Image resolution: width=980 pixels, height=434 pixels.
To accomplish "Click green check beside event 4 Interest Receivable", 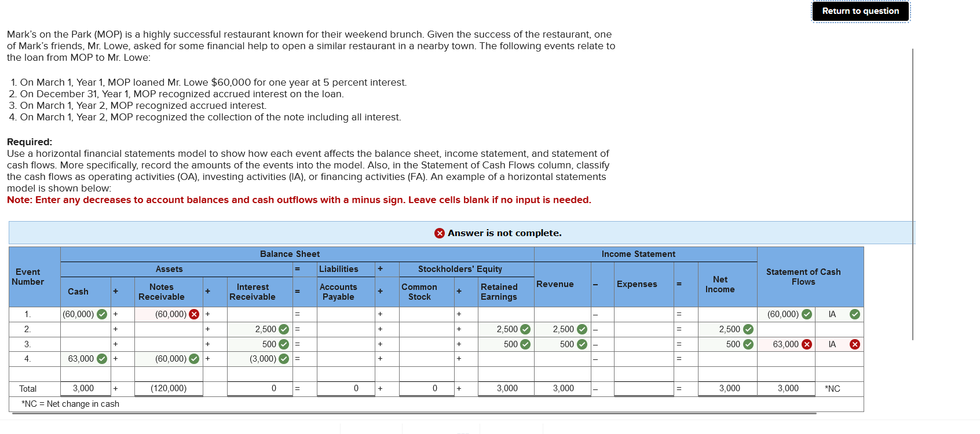I will (x=284, y=359).
